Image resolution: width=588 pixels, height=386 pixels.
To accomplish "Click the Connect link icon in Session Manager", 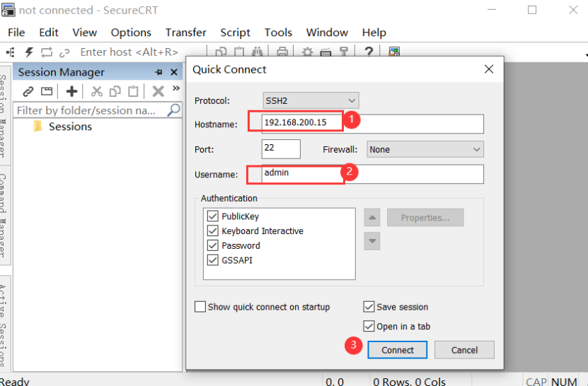I will click(28, 91).
